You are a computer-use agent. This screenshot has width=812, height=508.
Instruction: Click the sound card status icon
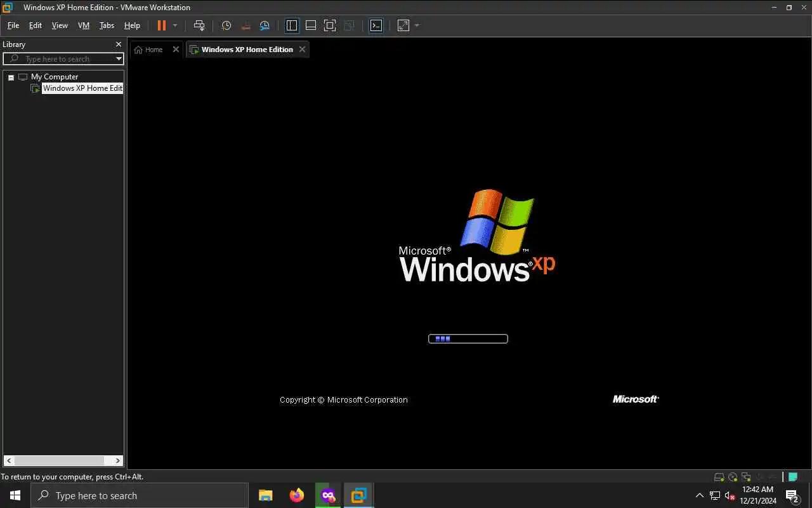coord(760,477)
